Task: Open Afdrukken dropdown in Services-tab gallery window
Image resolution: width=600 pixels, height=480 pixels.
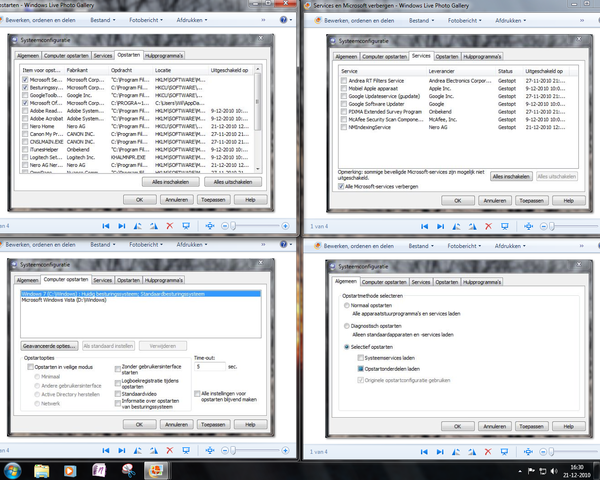Action: pos(510,21)
